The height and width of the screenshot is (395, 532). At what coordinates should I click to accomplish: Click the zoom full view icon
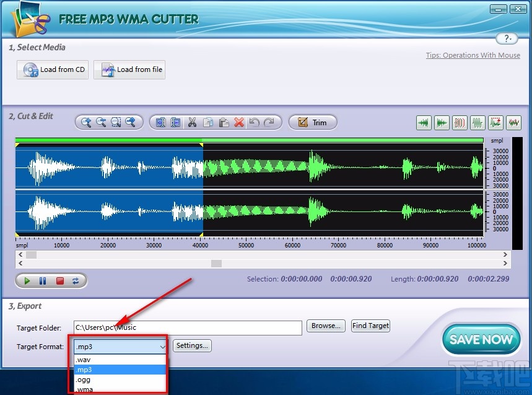[x=131, y=122]
